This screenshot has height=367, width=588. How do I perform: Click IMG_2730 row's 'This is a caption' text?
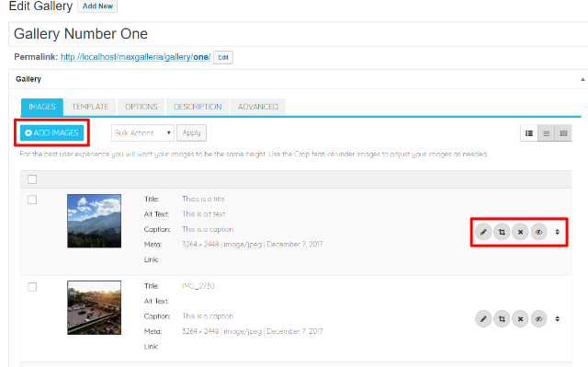(x=208, y=316)
